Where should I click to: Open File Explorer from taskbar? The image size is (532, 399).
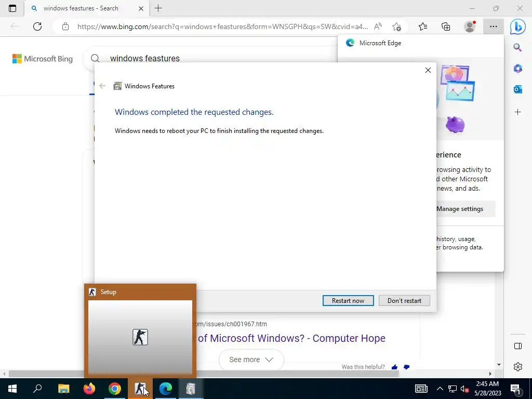pos(63,389)
